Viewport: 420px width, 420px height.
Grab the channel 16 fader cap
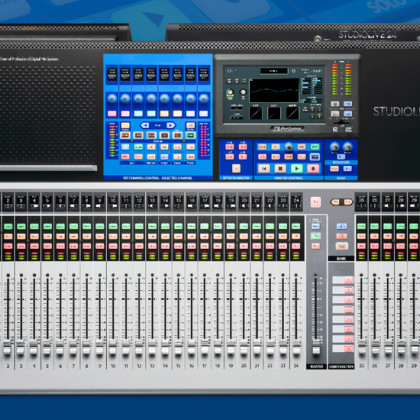[191, 349]
